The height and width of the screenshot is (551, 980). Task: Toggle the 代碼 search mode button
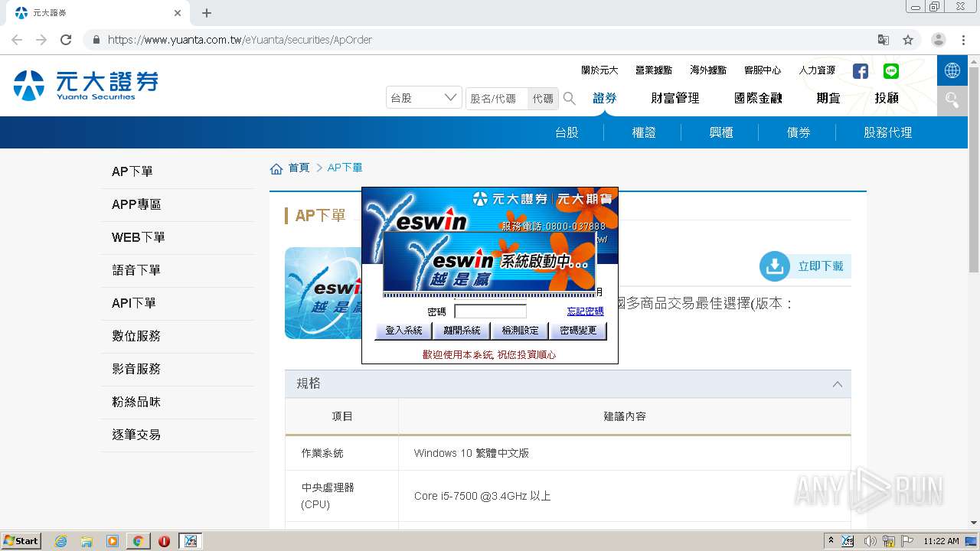(543, 98)
